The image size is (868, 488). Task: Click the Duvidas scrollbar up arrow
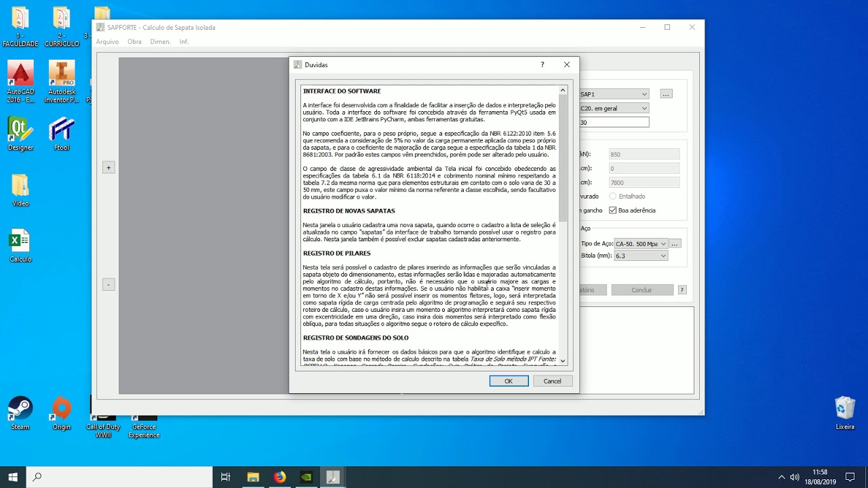[563, 90]
